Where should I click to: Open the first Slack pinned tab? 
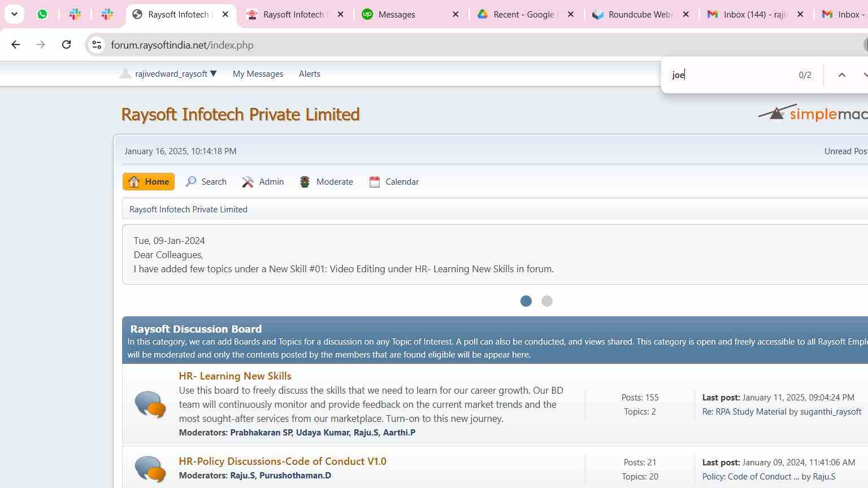pos(75,14)
